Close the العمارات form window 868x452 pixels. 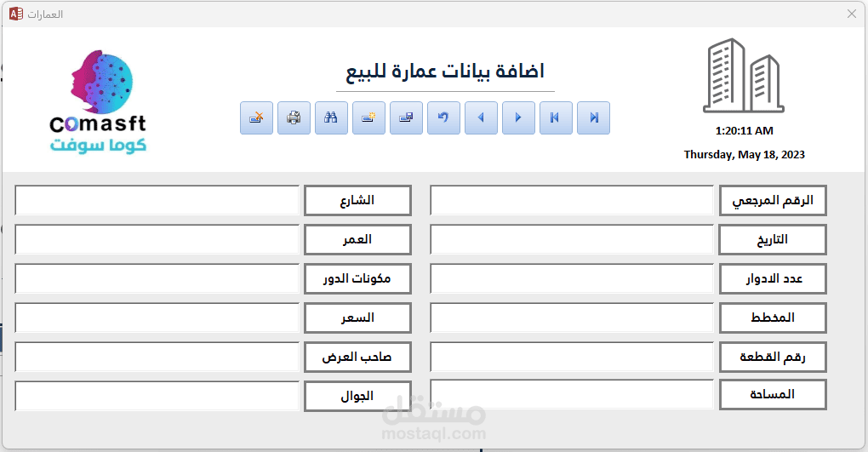click(852, 14)
